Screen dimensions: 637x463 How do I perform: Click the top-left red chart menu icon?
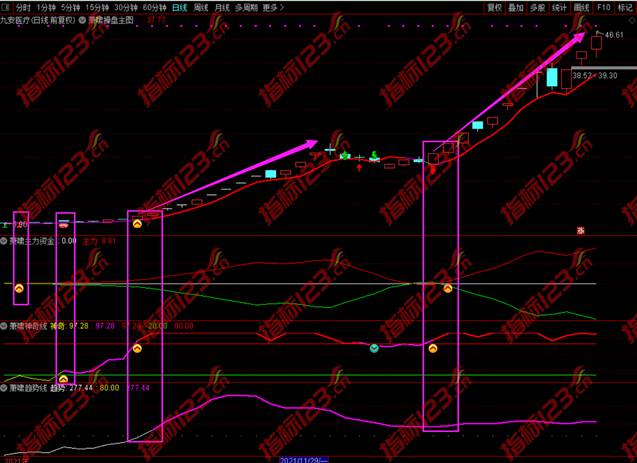[x=6, y=7]
